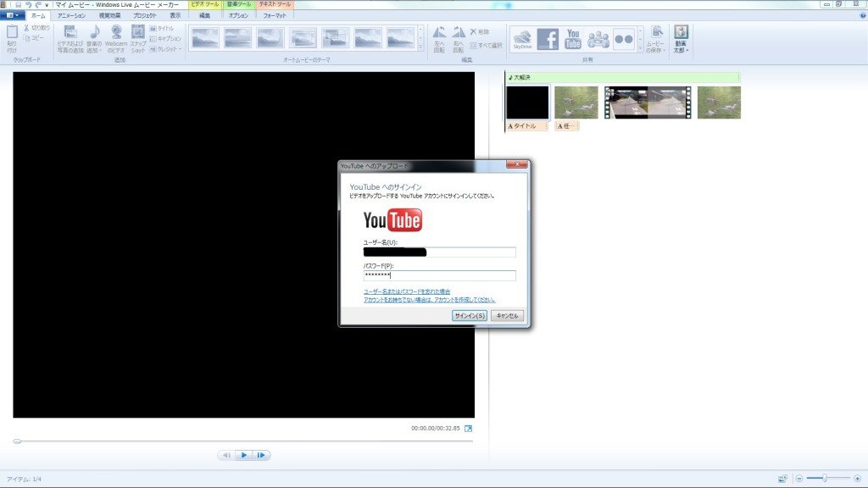Click password (パスワード) input field

click(x=440, y=275)
